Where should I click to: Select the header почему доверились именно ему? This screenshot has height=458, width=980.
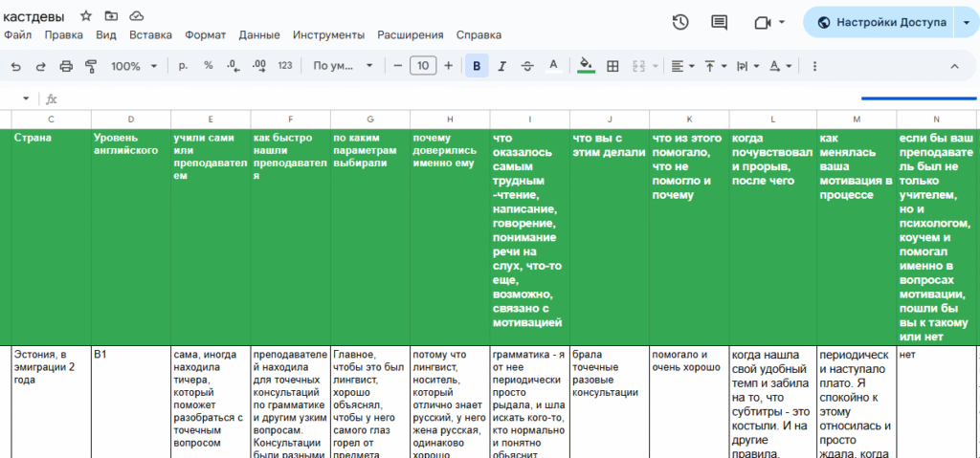pyautogui.click(x=450, y=237)
